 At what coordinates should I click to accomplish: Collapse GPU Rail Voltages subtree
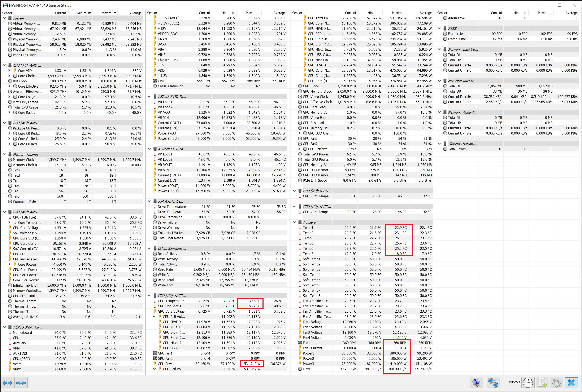tap(154, 317)
